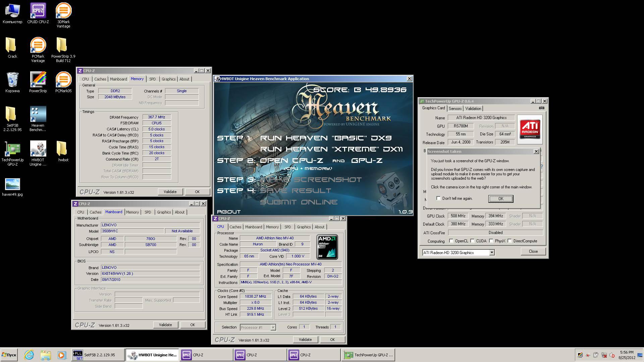Launch TechPowerUp GPU-Z desktop shortcut
Image resolution: width=644 pixels, height=362 pixels.
pos(12,154)
